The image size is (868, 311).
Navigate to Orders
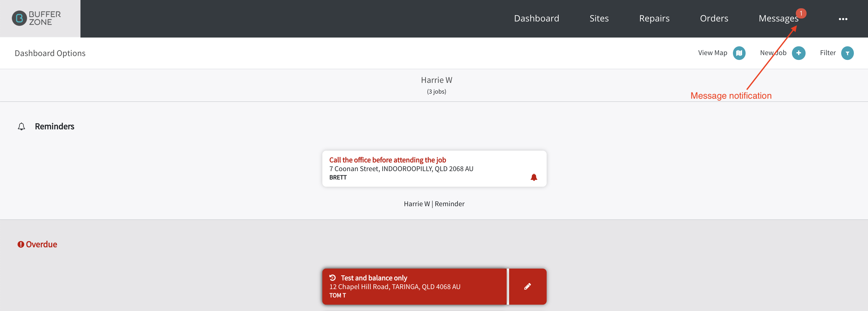coord(714,18)
